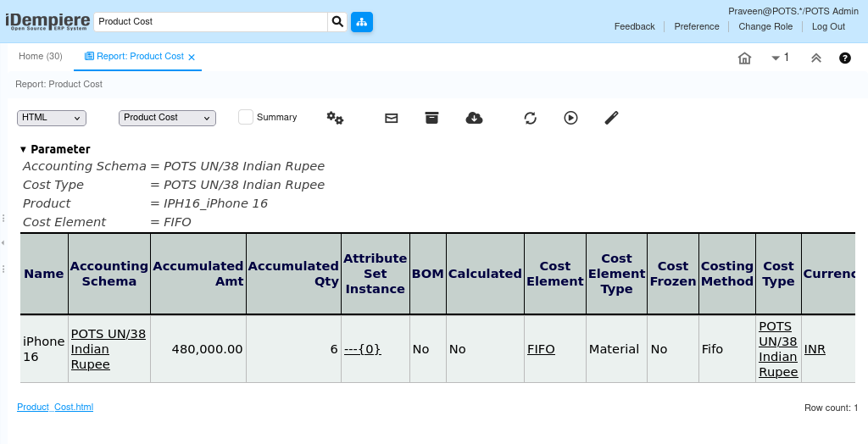The width and height of the screenshot is (868, 444).
Task: Click the Calculated column header
Action: point(485,274)
